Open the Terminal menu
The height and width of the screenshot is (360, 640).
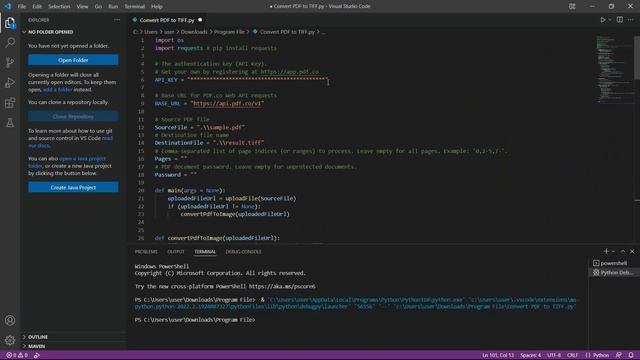[x=135, y=6]
